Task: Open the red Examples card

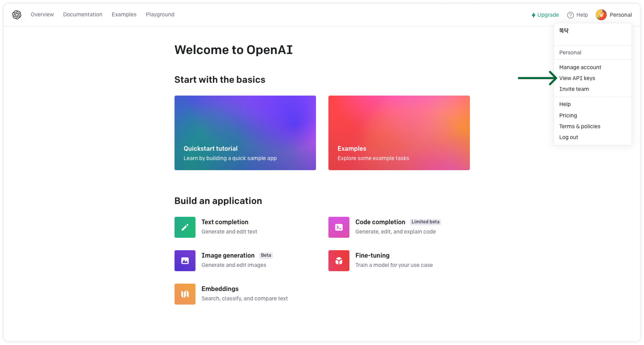Action: 399,133
